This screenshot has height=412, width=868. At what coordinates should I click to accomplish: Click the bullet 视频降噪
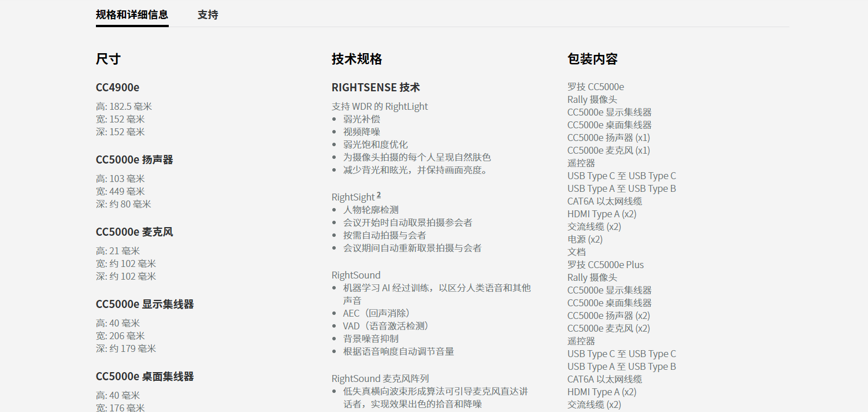362,132
